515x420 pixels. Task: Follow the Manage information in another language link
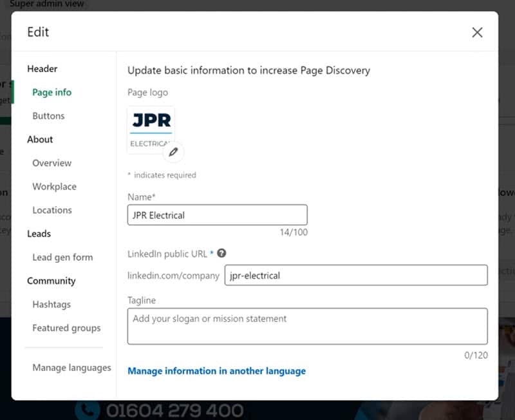(217, 371)
